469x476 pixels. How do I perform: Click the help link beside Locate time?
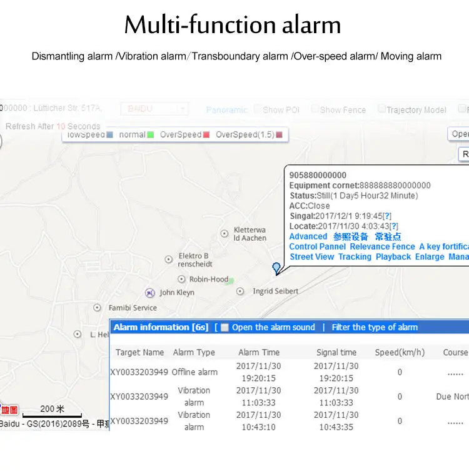tap(394, 226)
